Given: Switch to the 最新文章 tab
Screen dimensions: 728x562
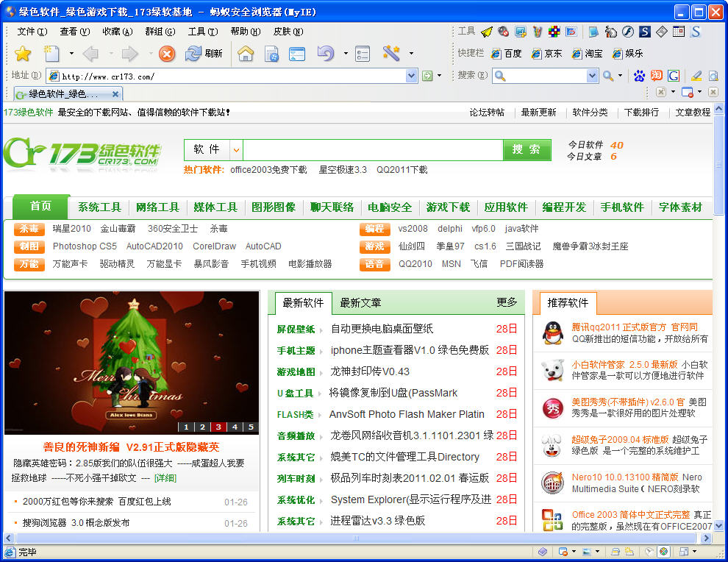Looking at the screenshot, I should pos(360,302).
